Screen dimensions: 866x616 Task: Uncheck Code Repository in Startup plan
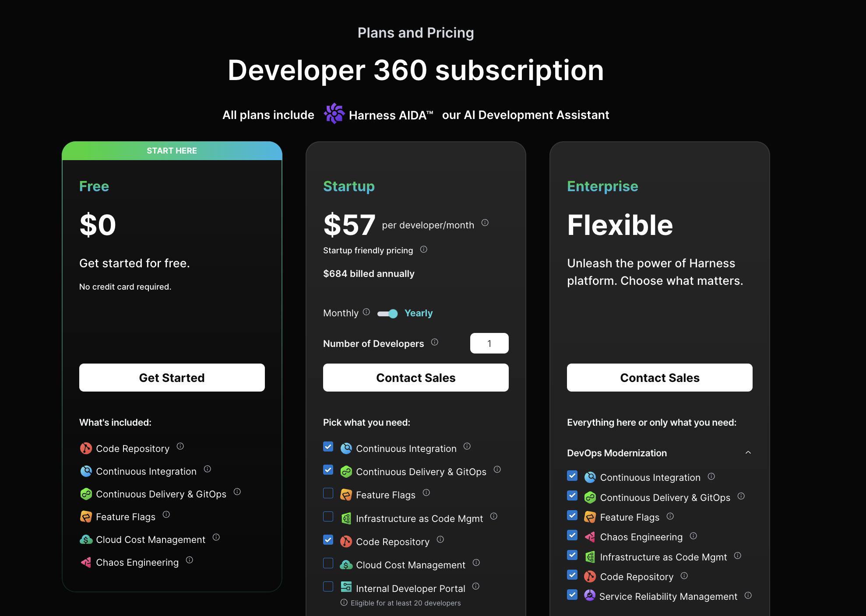(328, 540)
